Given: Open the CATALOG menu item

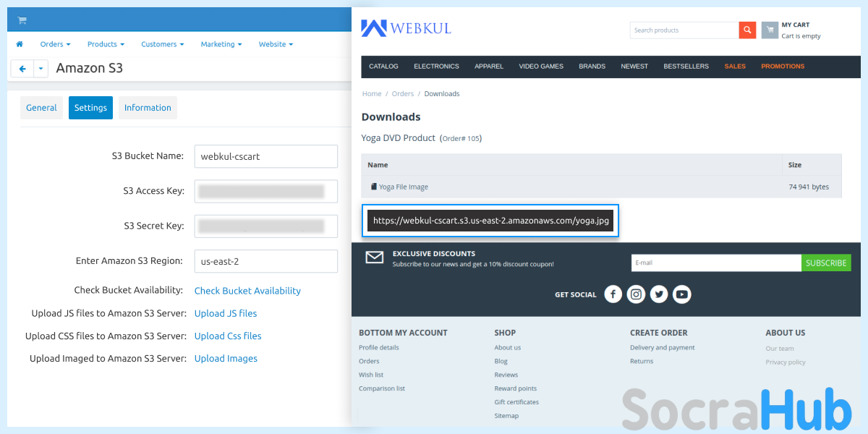Looking at the screenshot, I should [383, 67].
